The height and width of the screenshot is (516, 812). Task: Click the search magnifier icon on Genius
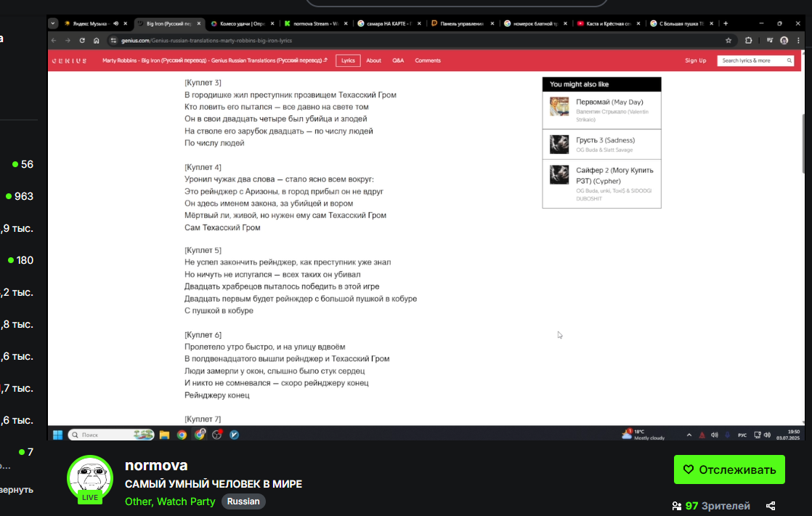point(789,60)
